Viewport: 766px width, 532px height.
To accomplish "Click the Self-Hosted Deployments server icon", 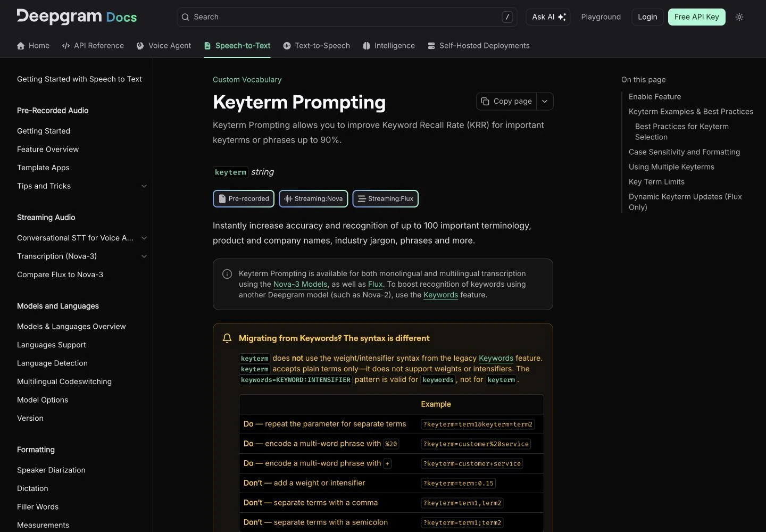I will tap(431, 46).
